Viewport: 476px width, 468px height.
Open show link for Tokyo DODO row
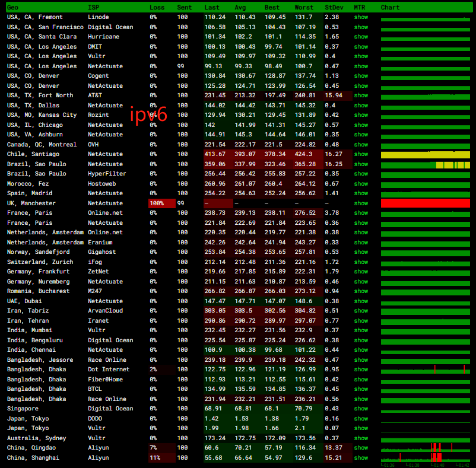point(361,419)
